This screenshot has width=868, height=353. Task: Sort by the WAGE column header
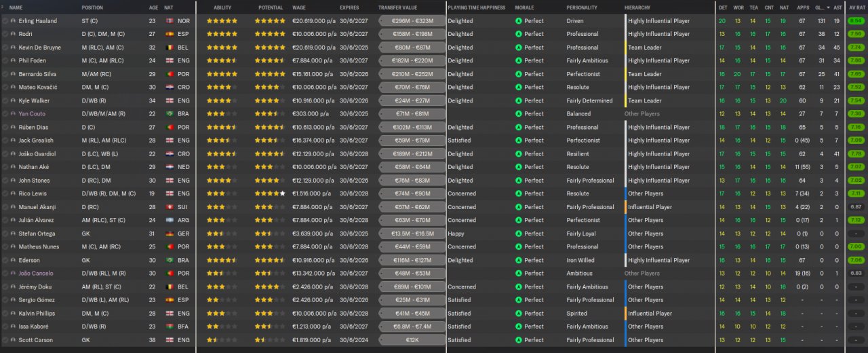(x=298, y=7)
